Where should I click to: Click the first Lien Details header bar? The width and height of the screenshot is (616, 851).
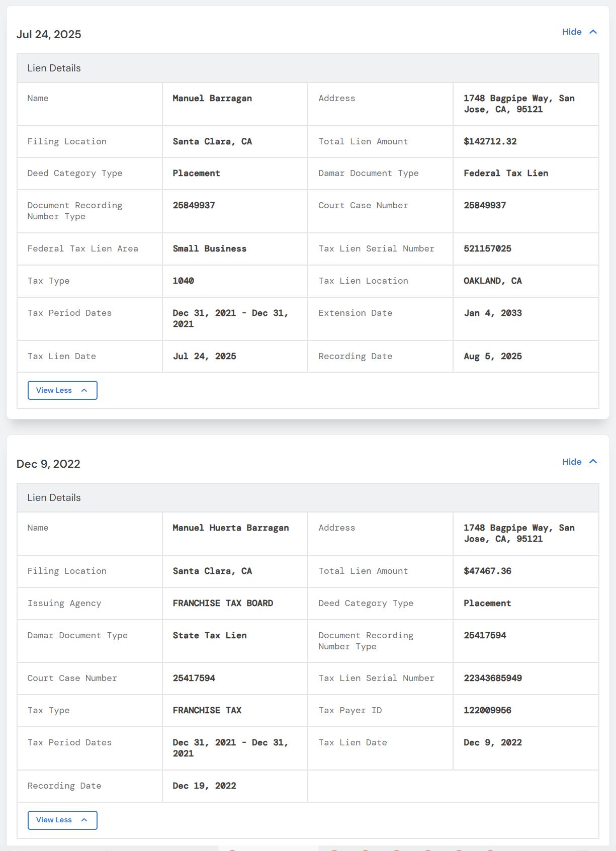(308, 68)
